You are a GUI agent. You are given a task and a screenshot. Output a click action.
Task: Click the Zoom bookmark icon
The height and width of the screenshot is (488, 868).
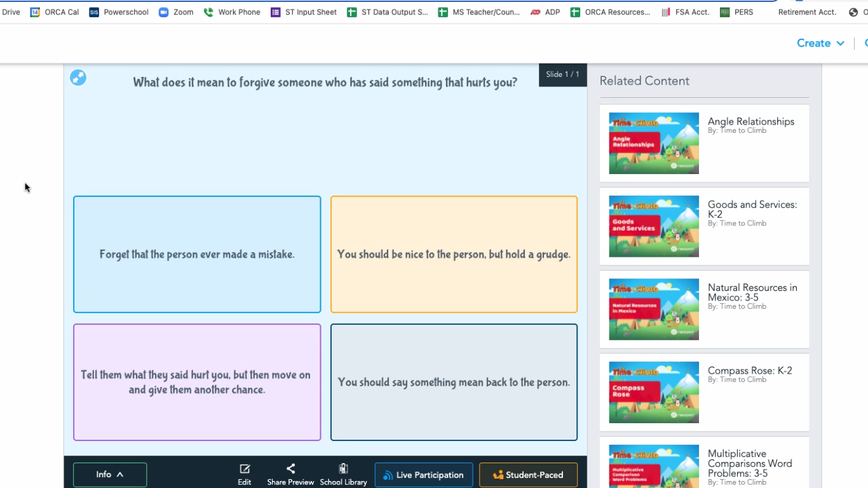[163, 12]
